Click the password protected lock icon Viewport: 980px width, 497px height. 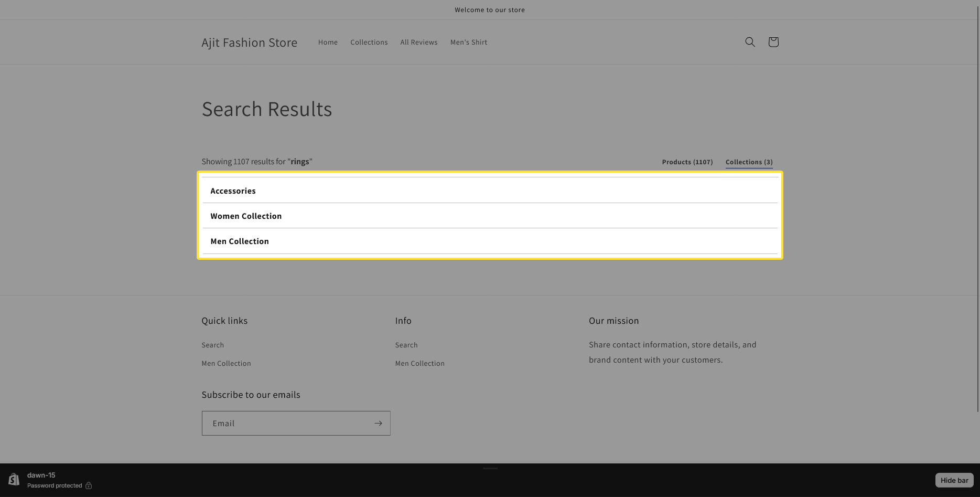(89, 485)
